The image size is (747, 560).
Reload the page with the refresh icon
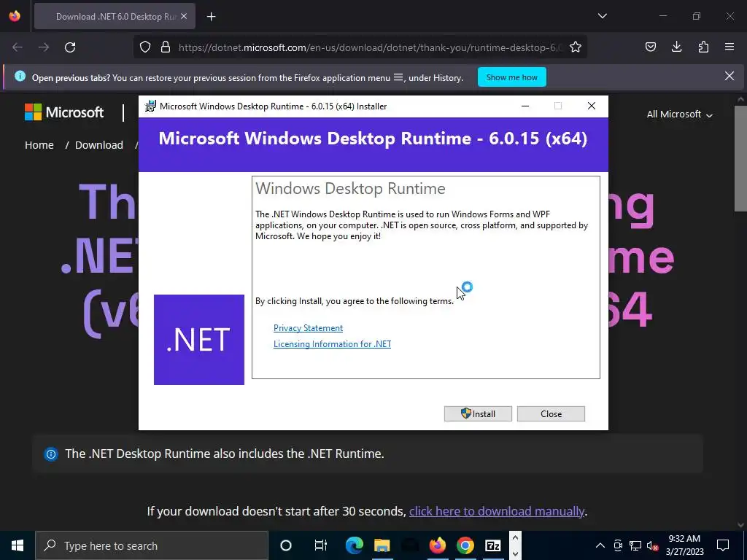pyautogui.click(x=70, y=47)
